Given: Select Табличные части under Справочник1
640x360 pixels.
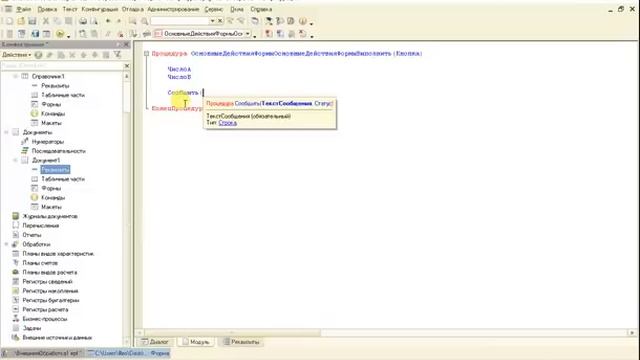Looking at the screenshot, I should click(x=63, y=95).
